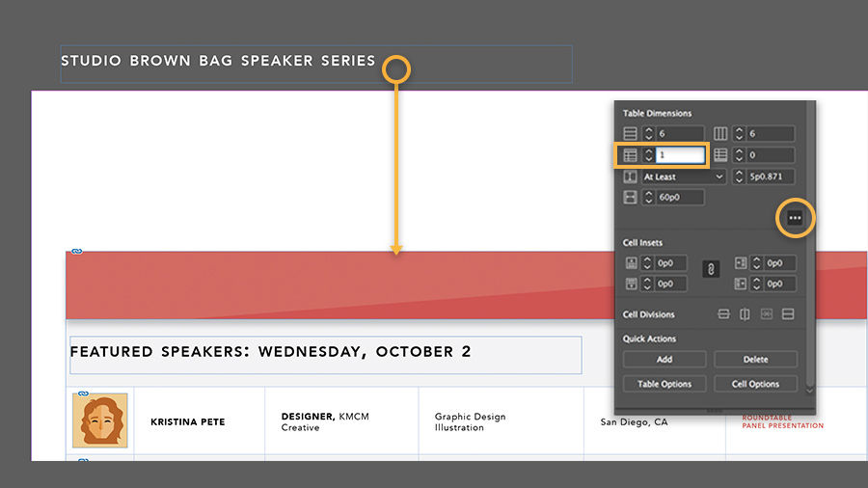This screenshot has width=868, height=488.
Task: Click the footer rows stepper arrows
Action: (x=739, y=155)
